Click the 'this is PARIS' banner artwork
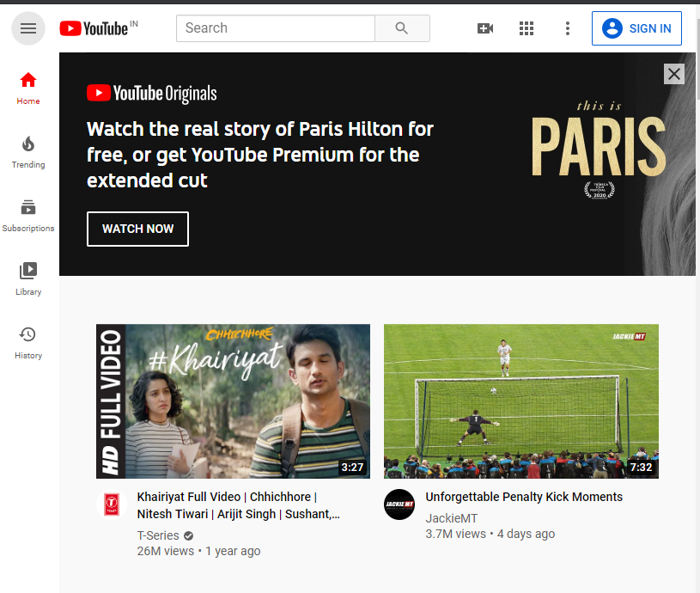 coord(599,150)
